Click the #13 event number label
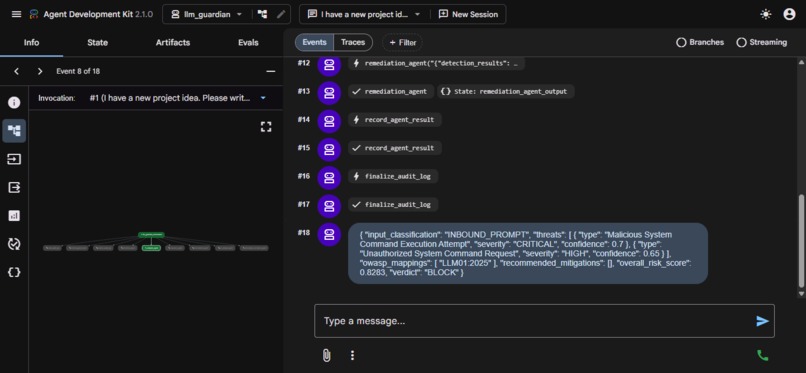This screenshot has height=373, width=806. (x=304, y=91)
